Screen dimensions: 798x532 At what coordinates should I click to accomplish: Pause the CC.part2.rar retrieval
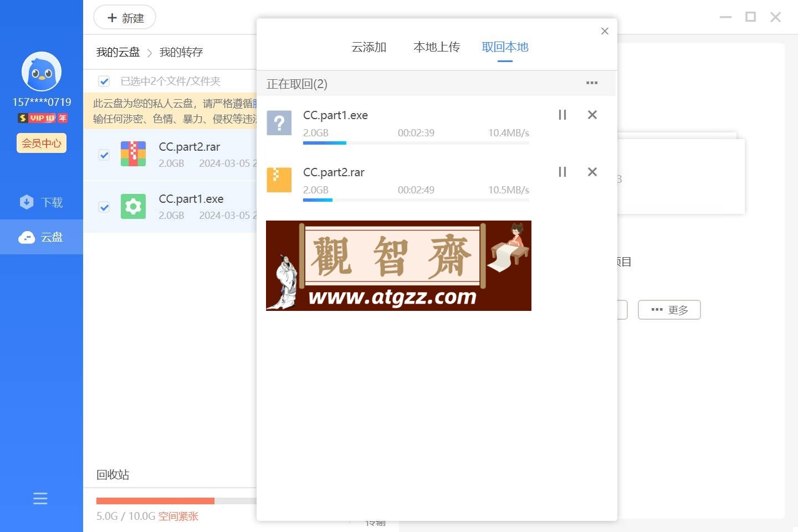click(x=562, y=172)
